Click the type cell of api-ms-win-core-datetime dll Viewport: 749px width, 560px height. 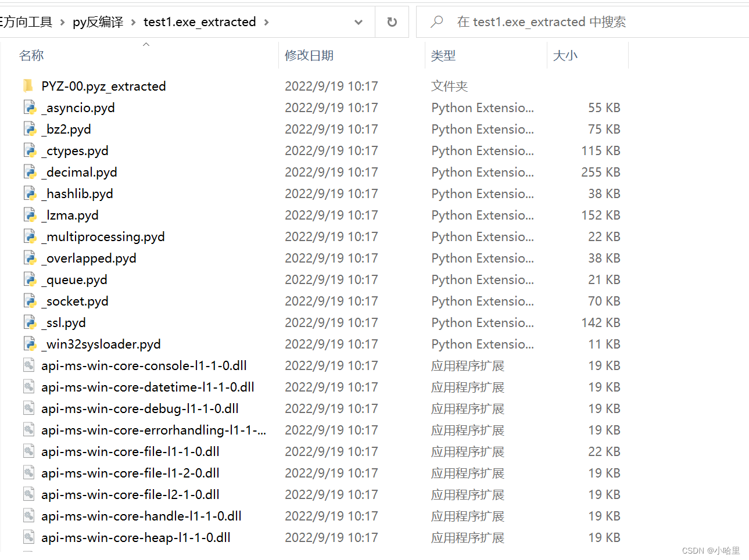coord(468,387)
